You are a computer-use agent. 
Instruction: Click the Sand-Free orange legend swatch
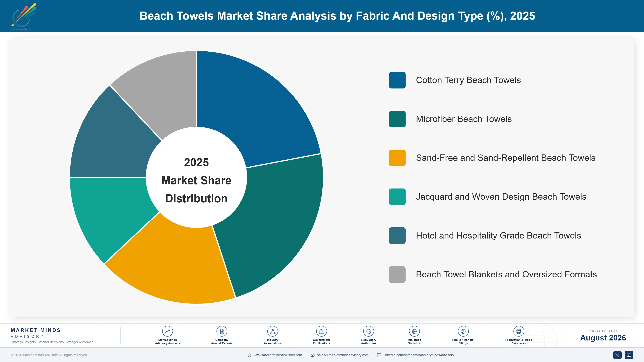397,158
